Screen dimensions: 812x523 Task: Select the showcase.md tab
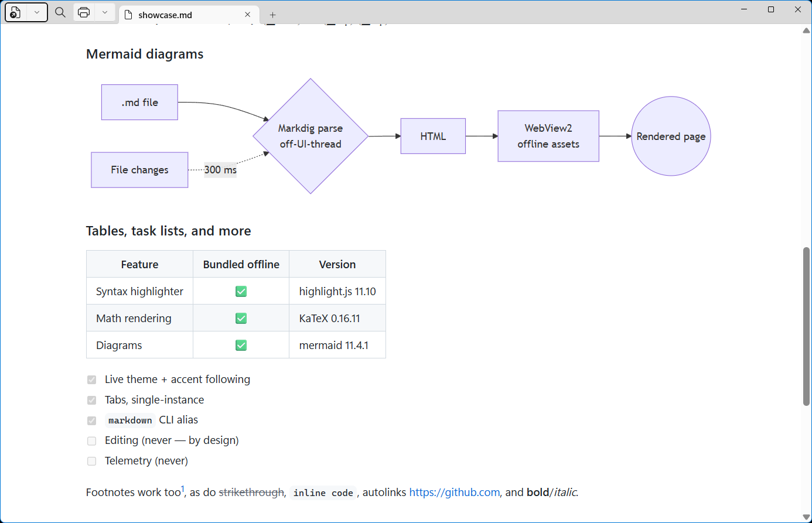click(189, 15)
